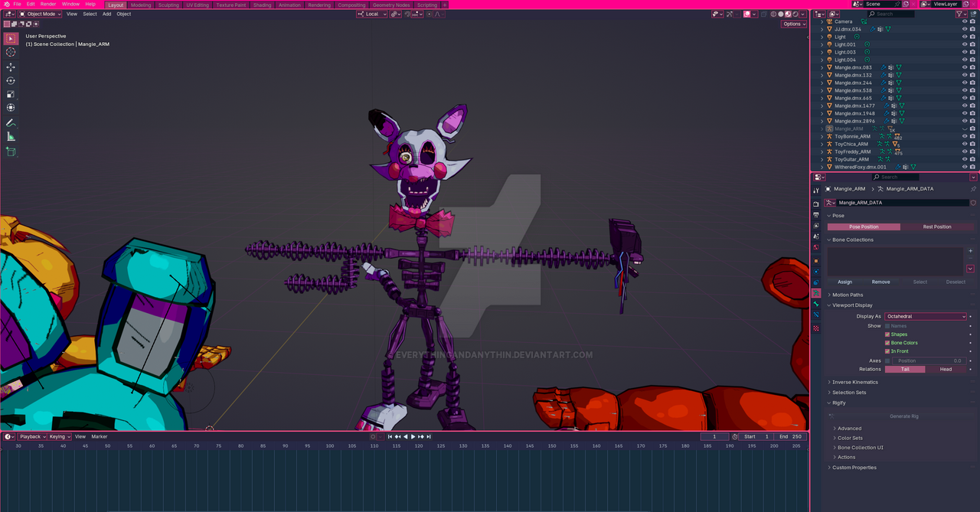Image resolution: width=980 pixels, height=512 pixels.
Task: Click the new scene icon
Action: [906, 4]
